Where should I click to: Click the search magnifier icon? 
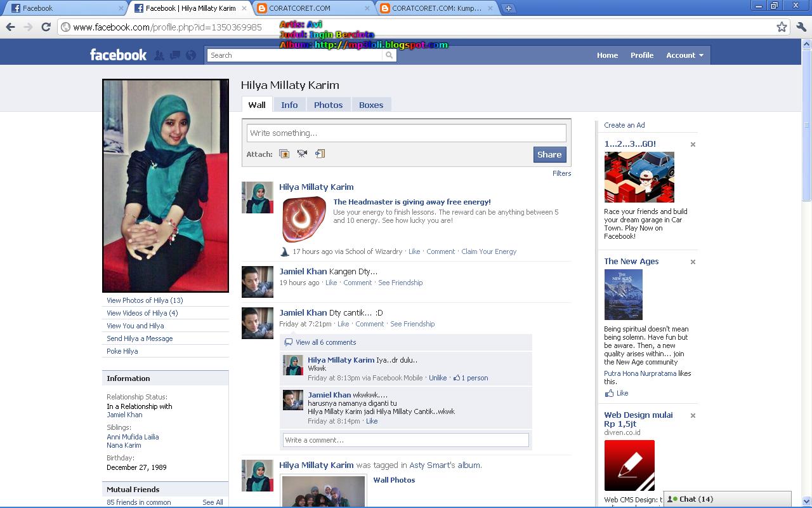pos(389,55)
